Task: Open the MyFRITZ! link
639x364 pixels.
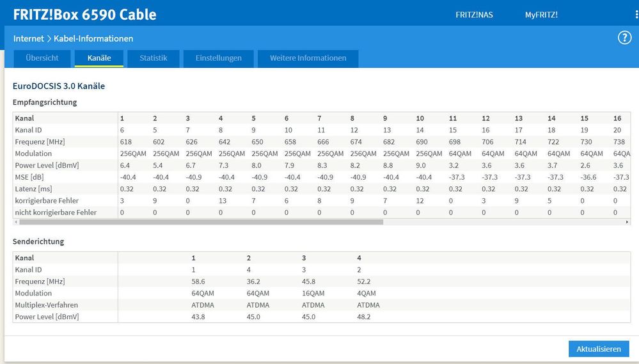Action: click(x=541, y=15)
